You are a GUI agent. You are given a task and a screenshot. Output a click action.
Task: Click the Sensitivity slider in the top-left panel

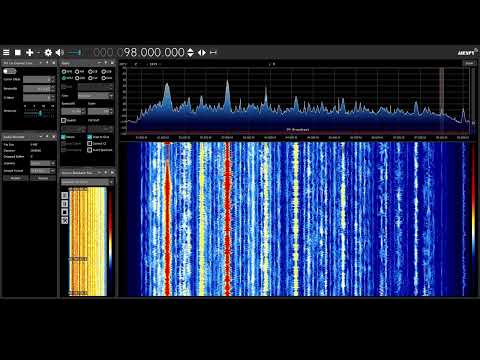pyautogui.click(x=39, y=113)
